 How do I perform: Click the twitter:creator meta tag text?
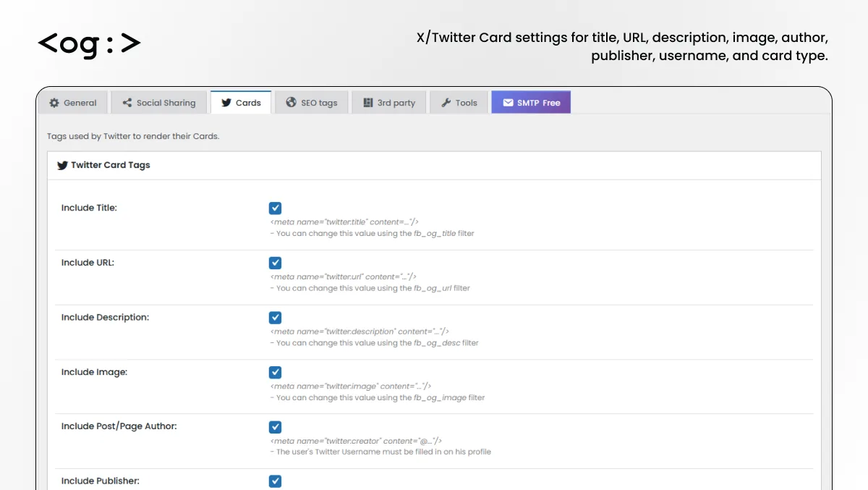356,441
